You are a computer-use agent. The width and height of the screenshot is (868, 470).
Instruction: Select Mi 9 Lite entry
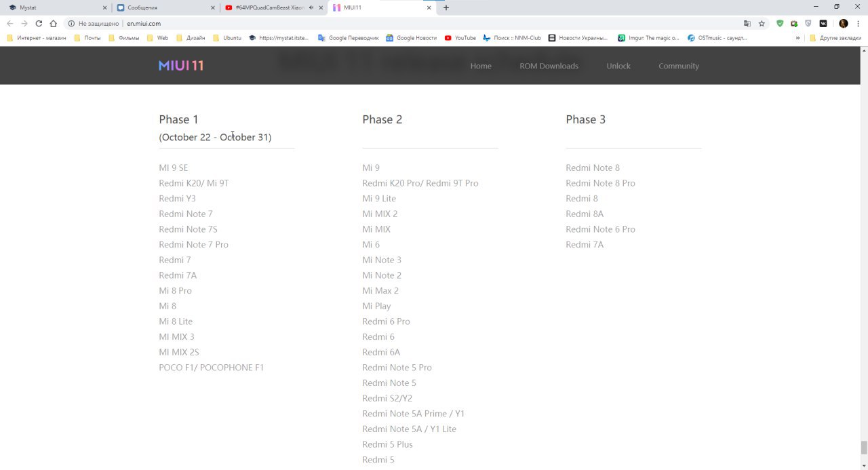coord(379,199)
